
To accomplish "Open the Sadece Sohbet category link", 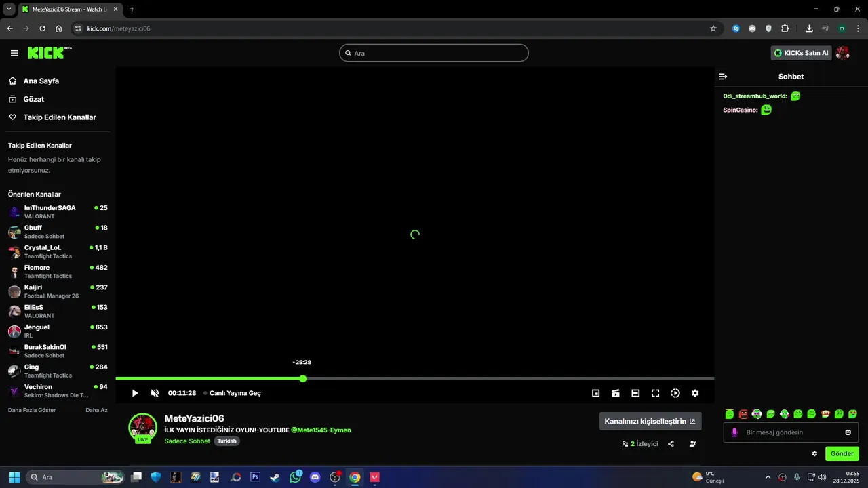I will pos(187,441).
